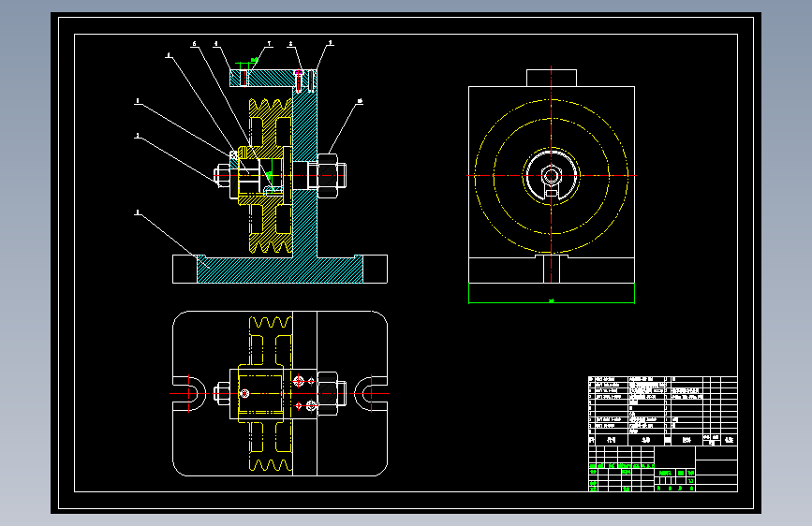Click the left unhatched foot of base

click(x=185, y=270)
